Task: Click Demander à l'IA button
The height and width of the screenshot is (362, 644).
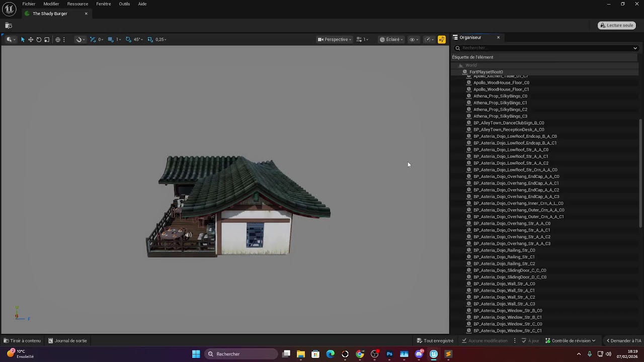Action: 624,341
